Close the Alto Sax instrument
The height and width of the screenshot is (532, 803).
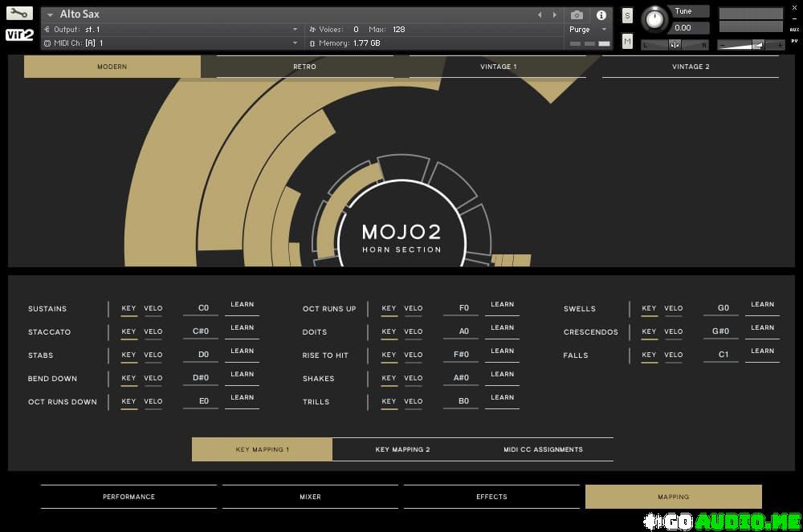[794, 8]
